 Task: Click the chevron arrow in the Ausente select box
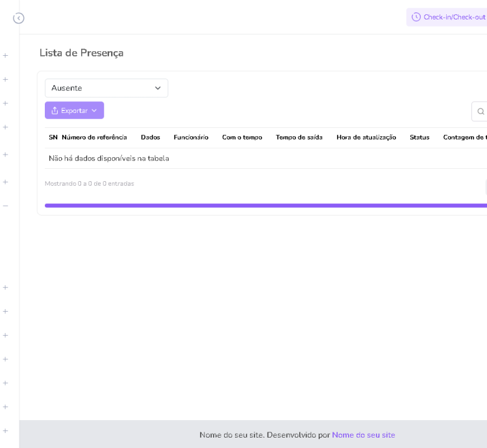pyautogui.click(x=158, y=88)
